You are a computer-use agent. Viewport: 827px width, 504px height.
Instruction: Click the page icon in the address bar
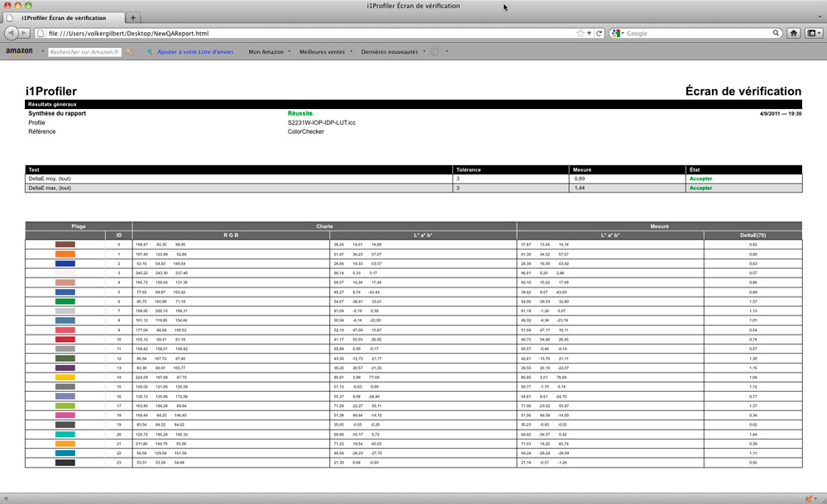pos(41,33)
